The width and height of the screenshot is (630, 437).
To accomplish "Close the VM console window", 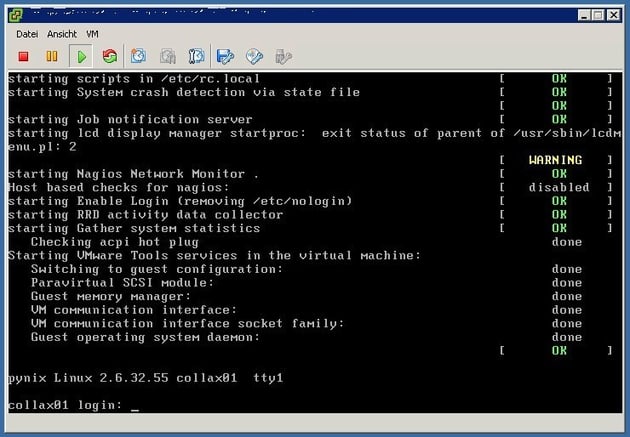I will click(x=613, y=15).
